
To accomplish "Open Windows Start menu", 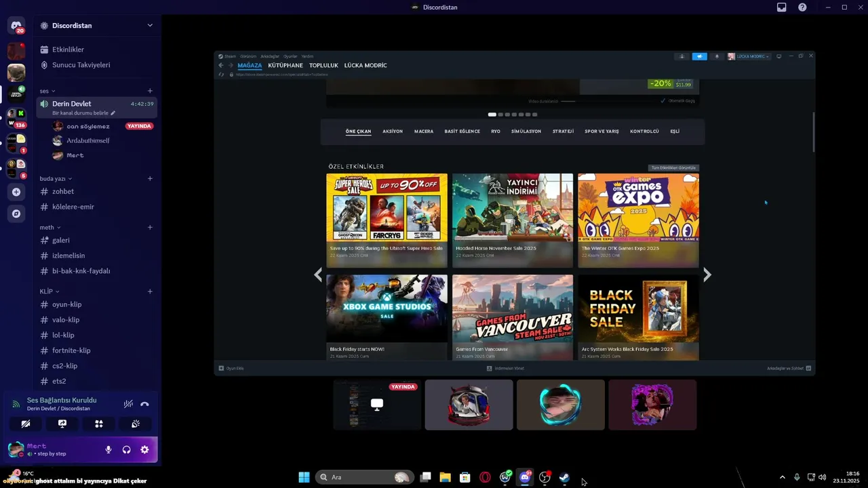I will pyautogui.click(x=304, y=477).
